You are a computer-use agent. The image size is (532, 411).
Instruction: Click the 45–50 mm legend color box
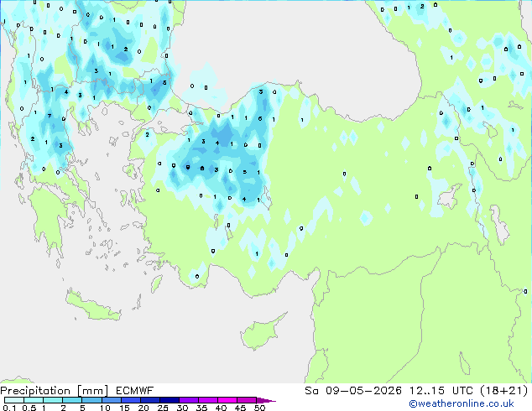click(x=247, y=400)
